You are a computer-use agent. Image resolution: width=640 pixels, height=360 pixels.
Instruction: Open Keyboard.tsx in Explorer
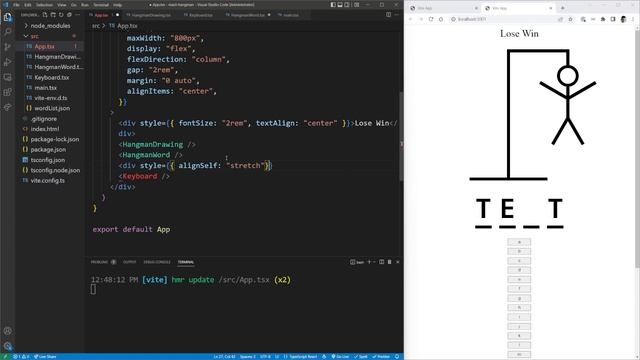point(51,77)
